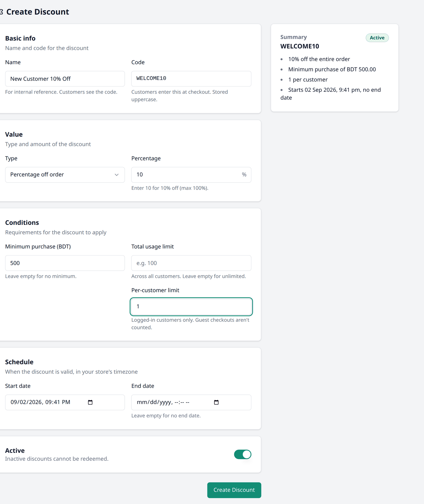Viewport: 424px width, 504px height.
Task: Click "Minimum purchase of BDT 500.00" summary line
Action: point(332,69)
